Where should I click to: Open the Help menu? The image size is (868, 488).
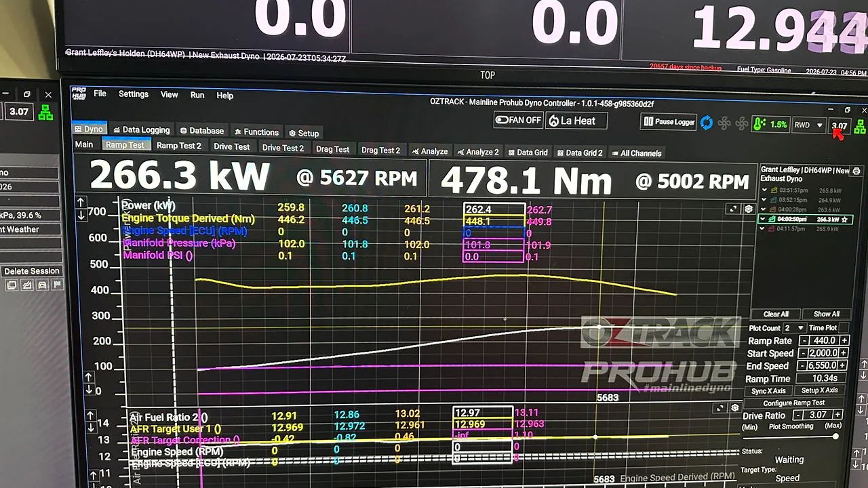225,96
